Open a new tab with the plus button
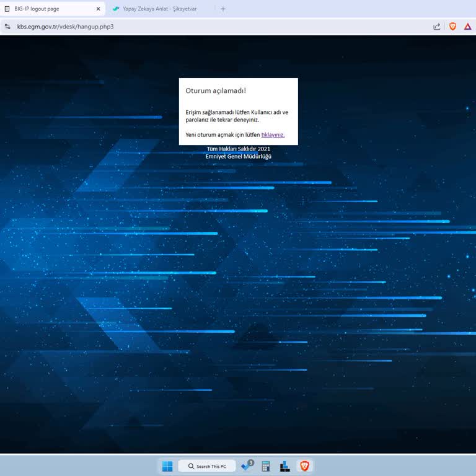This screenshot has height=476, width=476. coord(223,9)
